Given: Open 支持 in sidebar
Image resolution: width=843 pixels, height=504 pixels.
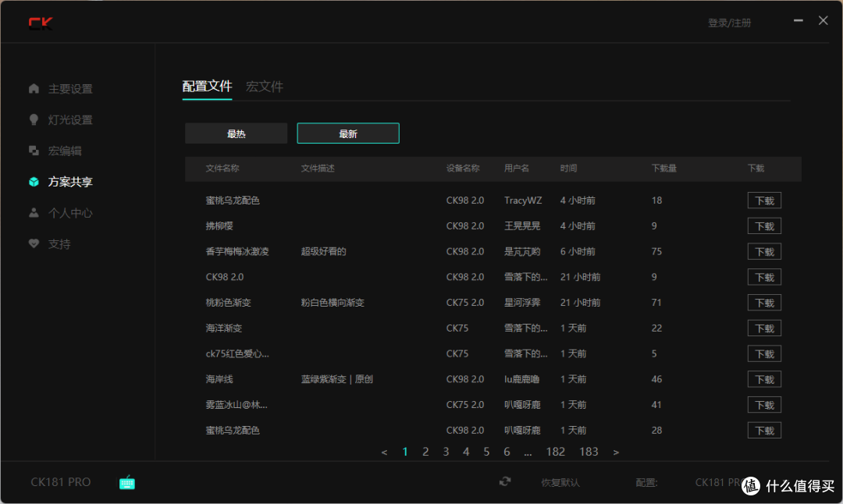Looking at the screenshot, I should 59,244.
